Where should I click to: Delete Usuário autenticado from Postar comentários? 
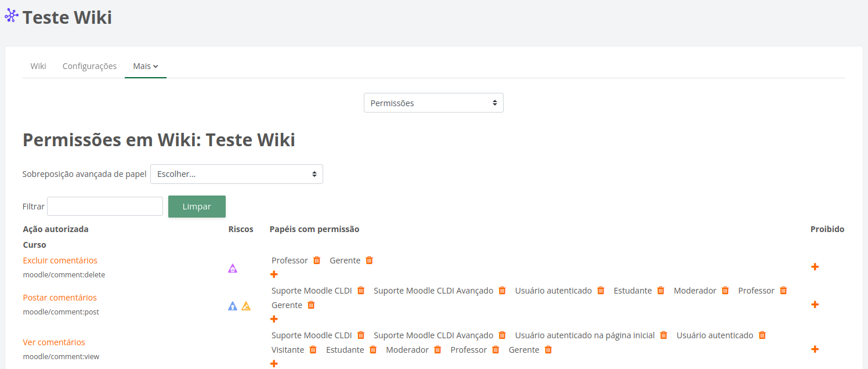600,290
